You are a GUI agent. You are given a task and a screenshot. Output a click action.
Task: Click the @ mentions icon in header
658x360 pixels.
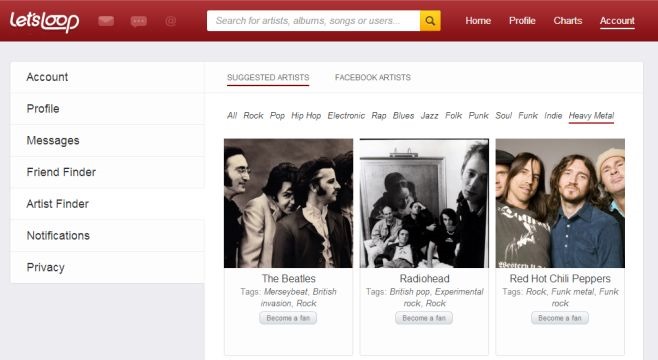pyautogui.click(x=171, y=21)
